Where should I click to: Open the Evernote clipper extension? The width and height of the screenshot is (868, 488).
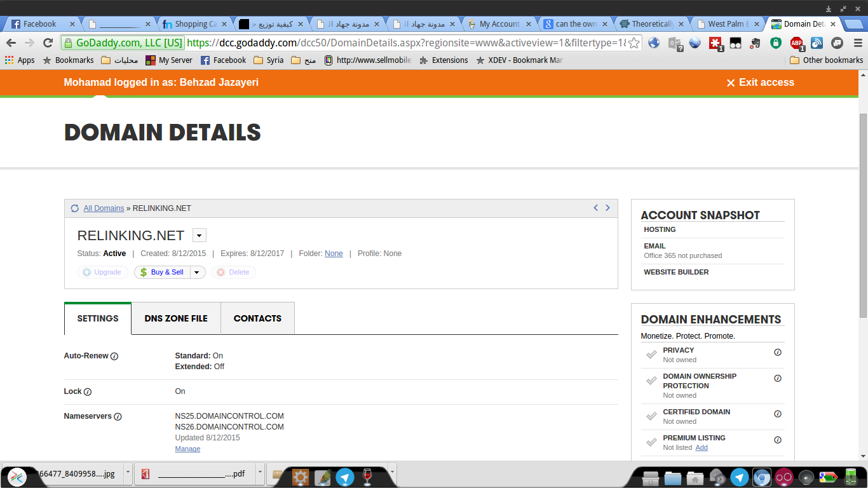click(x=756, y=43)
